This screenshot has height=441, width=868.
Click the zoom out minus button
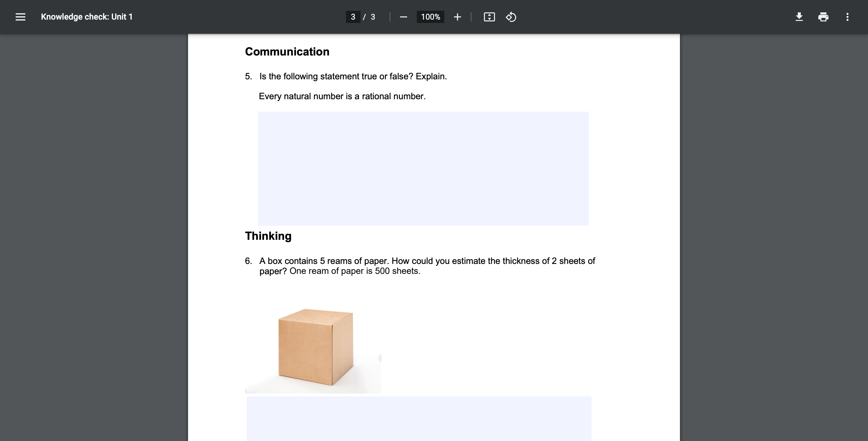coord(403,17)
